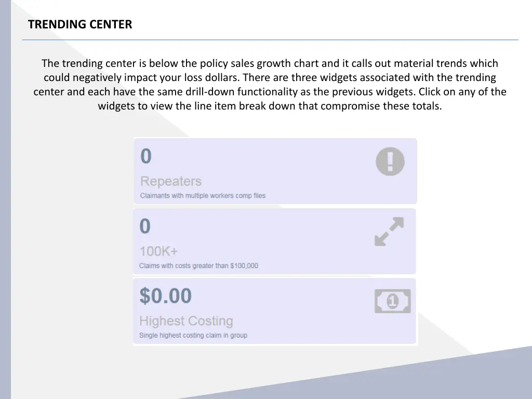Click the Highest Costing dollar bill icon
The image size is (532, 399).
[393, 301]
